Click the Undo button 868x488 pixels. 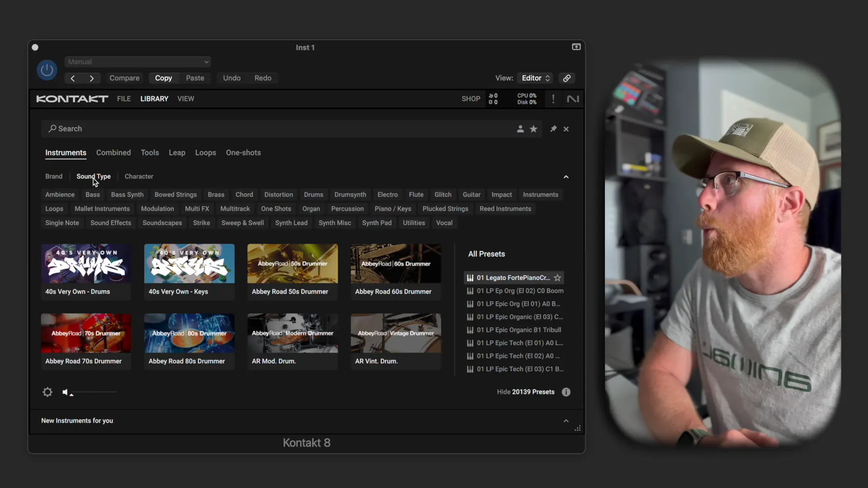(x=231, y=78)
